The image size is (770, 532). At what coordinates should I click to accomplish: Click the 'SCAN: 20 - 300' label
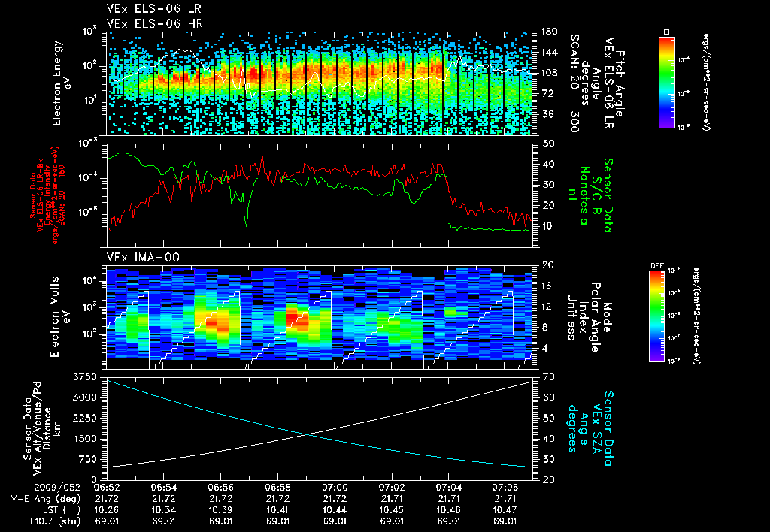click(574, 83)
